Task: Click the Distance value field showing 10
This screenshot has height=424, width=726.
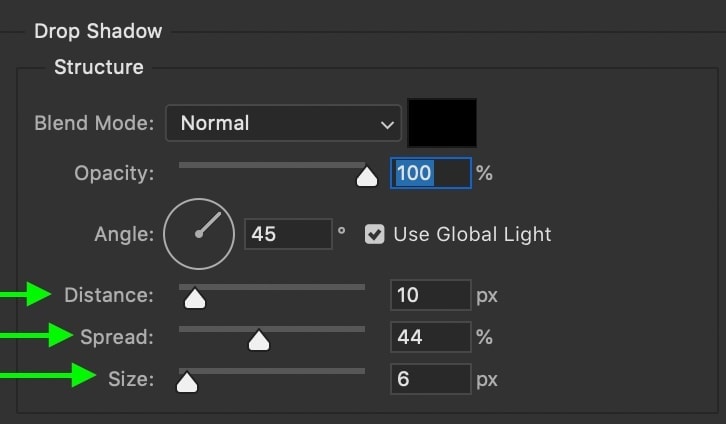Action: [431, 295]
